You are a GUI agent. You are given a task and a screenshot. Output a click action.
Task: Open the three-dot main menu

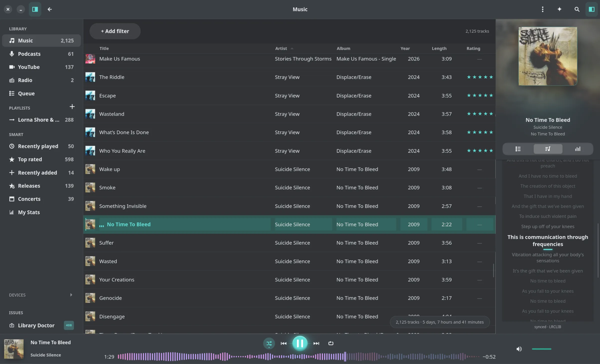542,9
